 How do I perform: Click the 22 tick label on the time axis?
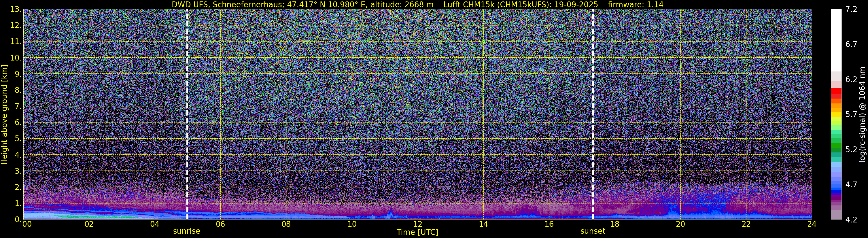coord(746,224)
